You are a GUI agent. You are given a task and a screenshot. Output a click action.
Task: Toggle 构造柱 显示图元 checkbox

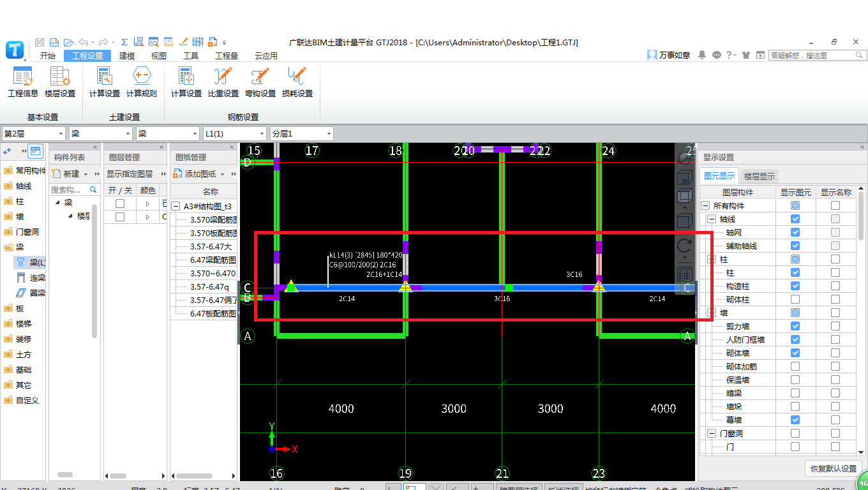[795, 286]
